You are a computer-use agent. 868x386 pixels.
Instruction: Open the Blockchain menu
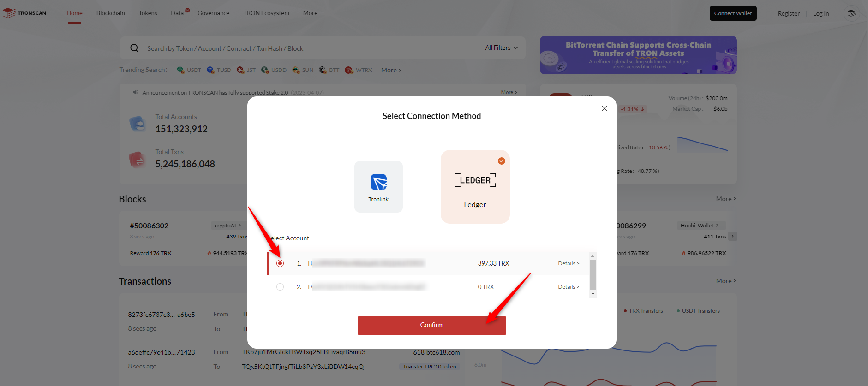click(110, 13)
